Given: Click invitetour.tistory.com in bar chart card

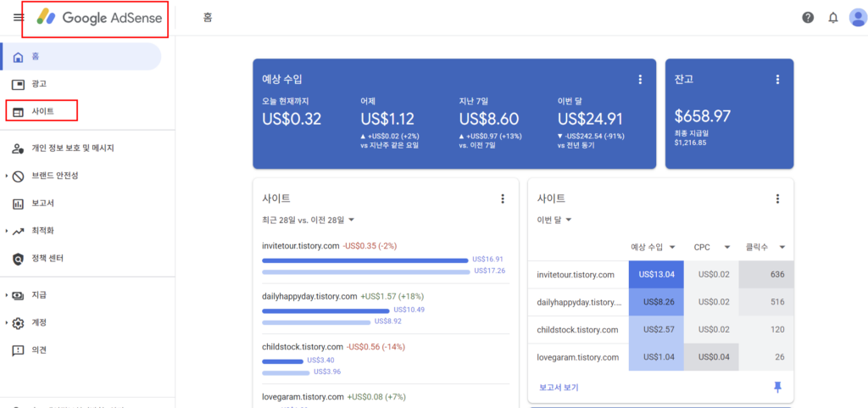Looking at the screenshot, I should click(x=300, y=245).
